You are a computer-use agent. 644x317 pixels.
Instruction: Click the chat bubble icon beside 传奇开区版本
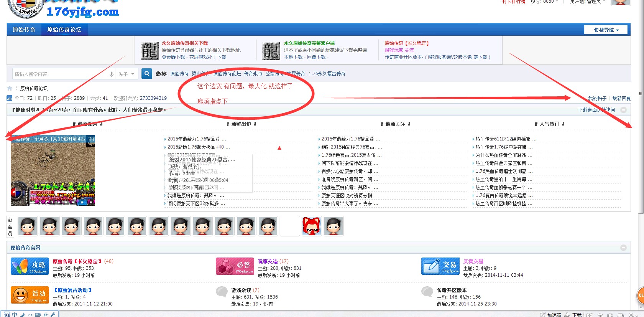click(x=427, y=292)
